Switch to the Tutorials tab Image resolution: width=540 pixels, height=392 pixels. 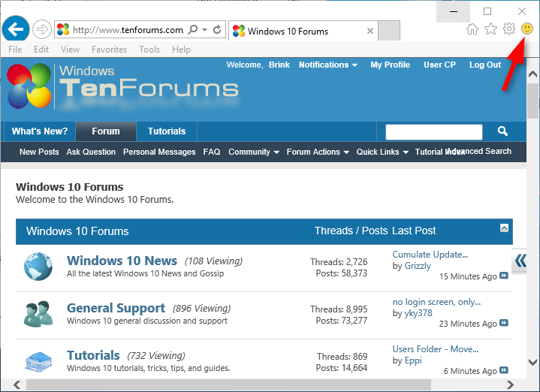167,131
